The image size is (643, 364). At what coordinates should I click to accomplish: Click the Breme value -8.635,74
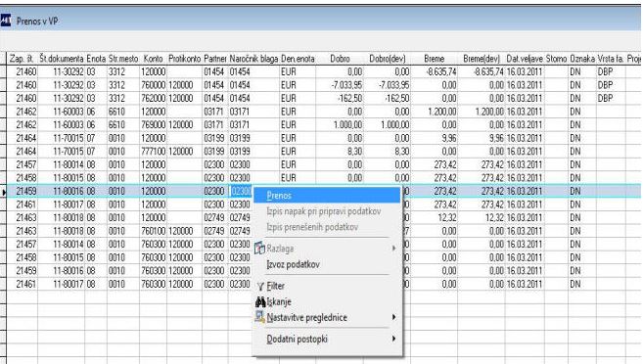coord(440,71)
